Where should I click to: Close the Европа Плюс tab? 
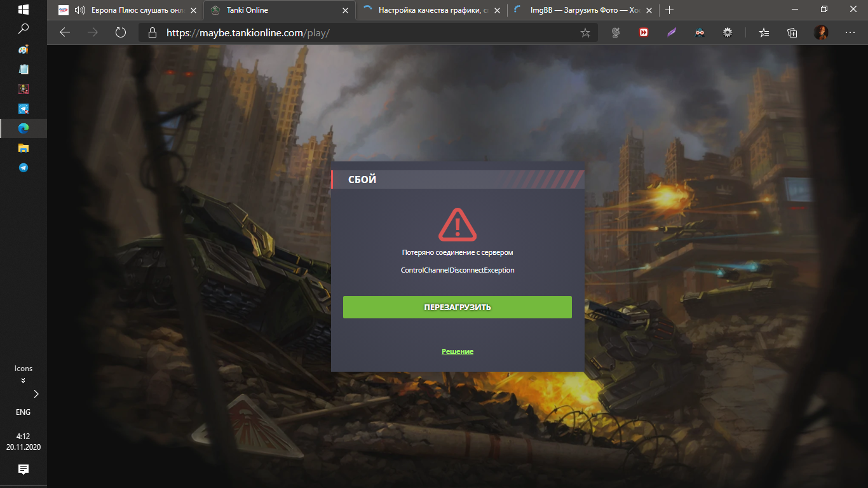(193, 10)
